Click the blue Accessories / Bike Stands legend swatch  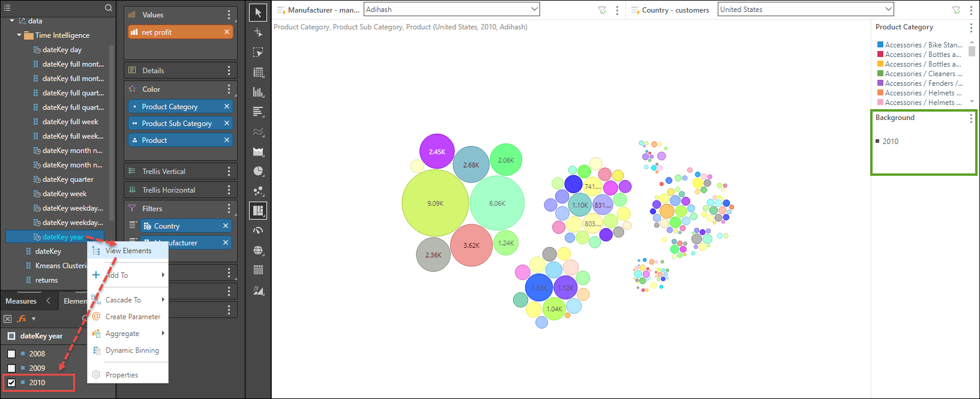point(880,45)
